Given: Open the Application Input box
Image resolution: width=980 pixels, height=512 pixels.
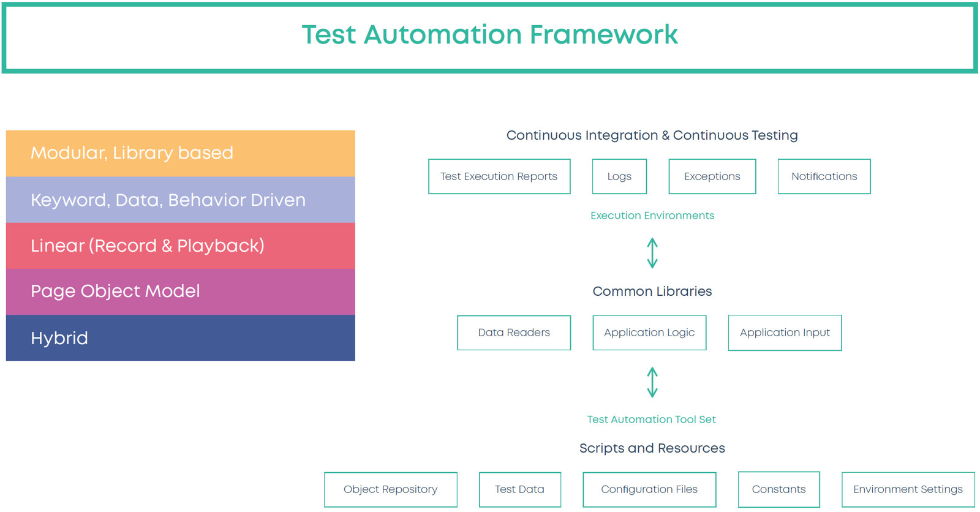Looking at the screenshot, I should pos(785,333).
